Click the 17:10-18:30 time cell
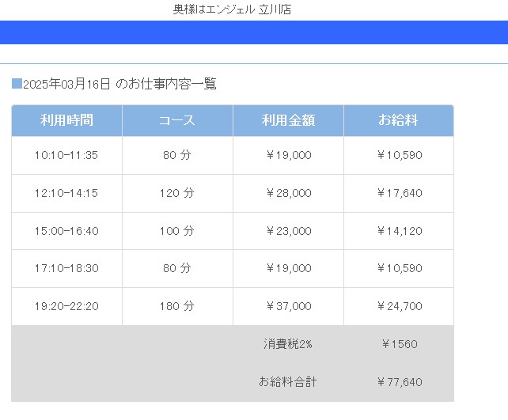 click(66, 268)
